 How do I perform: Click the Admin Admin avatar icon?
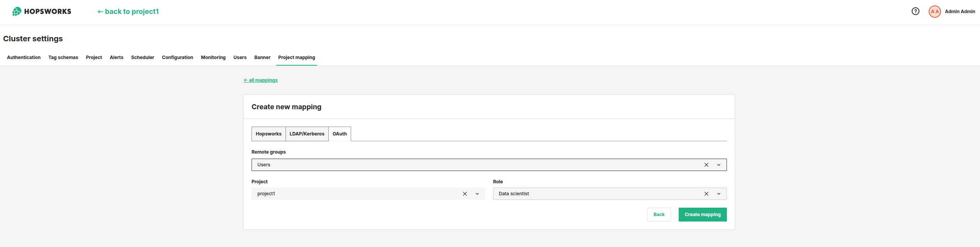tap(934, 12)
